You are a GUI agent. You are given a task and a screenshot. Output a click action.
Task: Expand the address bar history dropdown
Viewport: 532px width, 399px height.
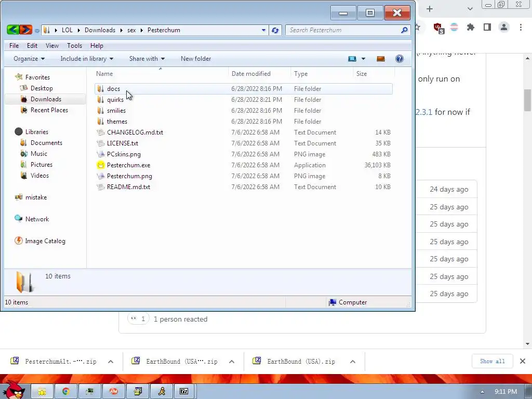click(263, 30)
